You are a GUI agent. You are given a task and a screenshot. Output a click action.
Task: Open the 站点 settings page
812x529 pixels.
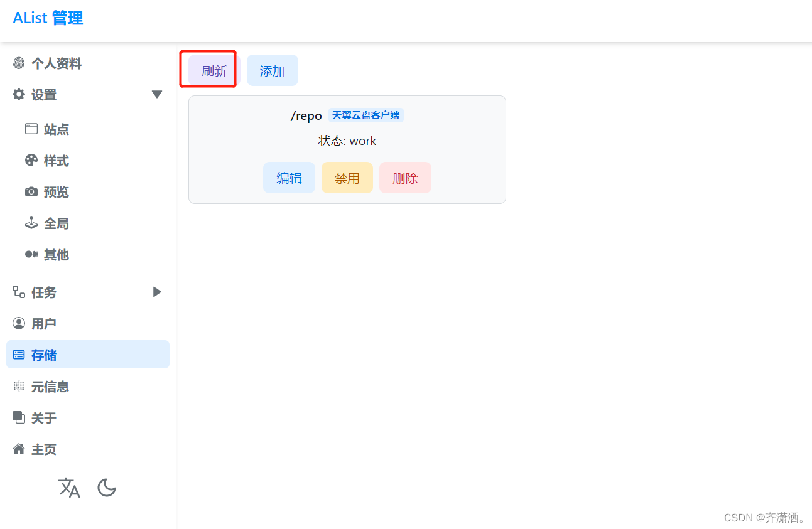[94, 129]
